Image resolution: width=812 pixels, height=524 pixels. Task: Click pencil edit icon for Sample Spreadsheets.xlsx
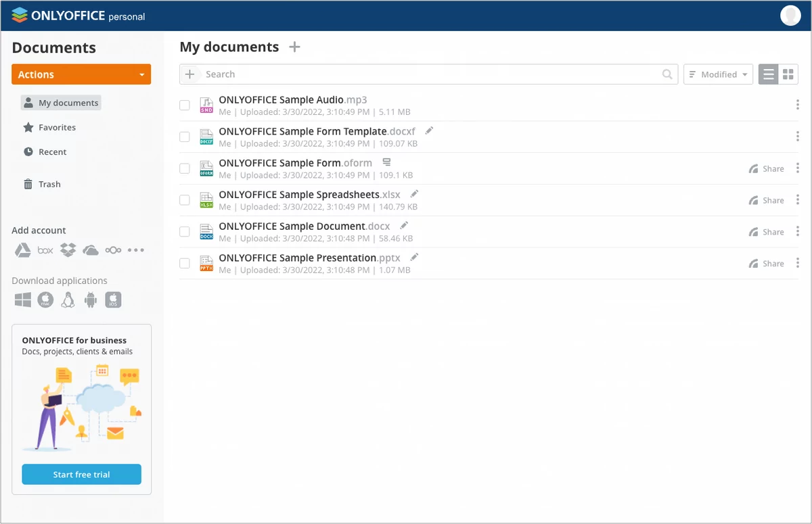pos(414,194)
